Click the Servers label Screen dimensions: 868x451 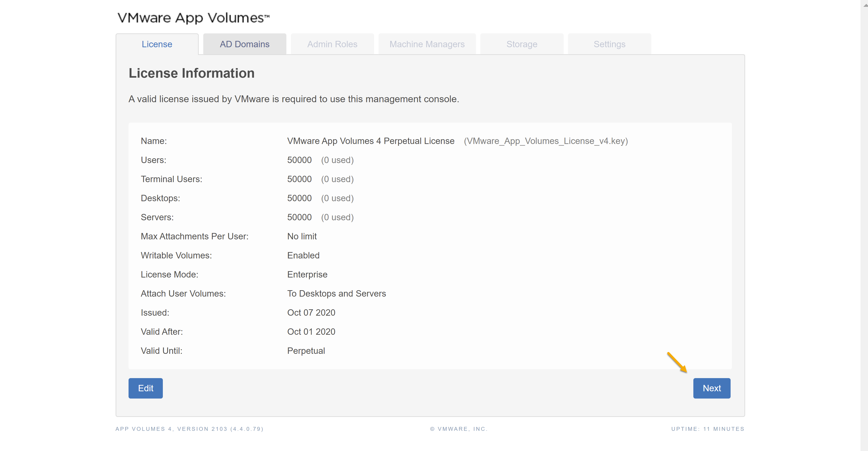tap(157, 217)
